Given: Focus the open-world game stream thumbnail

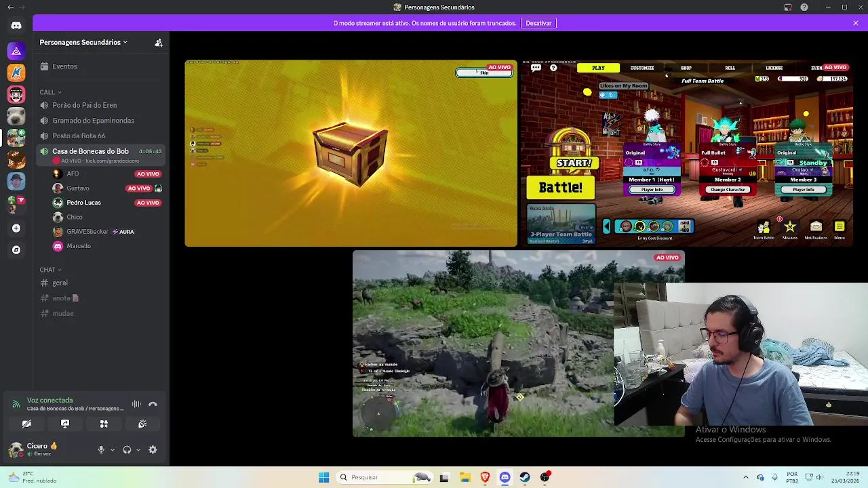Looking at the screenshot, I should (518, 344).
